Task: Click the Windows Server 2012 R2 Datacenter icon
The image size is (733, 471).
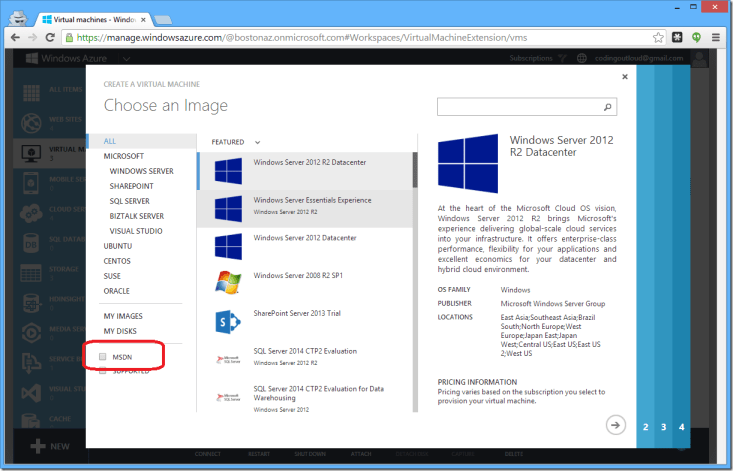Action: pos(228,170)
